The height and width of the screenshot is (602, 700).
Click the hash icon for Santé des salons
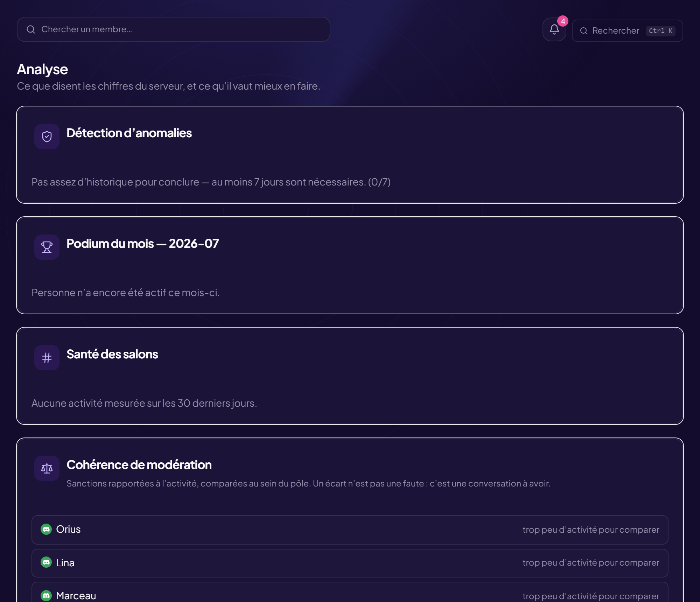click(x=47, y=358)
